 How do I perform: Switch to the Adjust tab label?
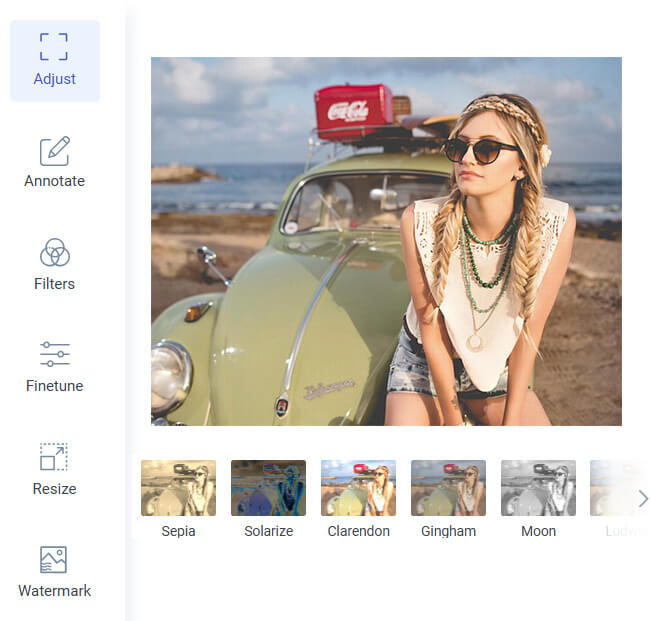(x=54, y=79)
